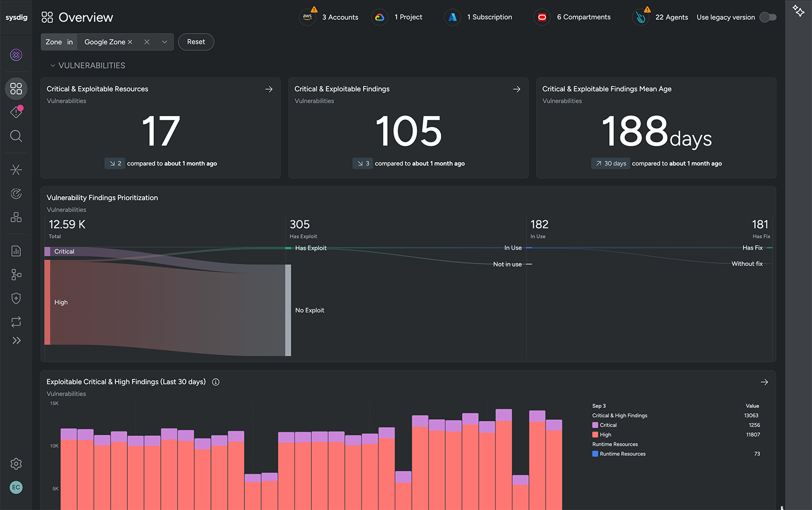
Task: Click the 'in' filter operator
Action: [x=70, y=42]
